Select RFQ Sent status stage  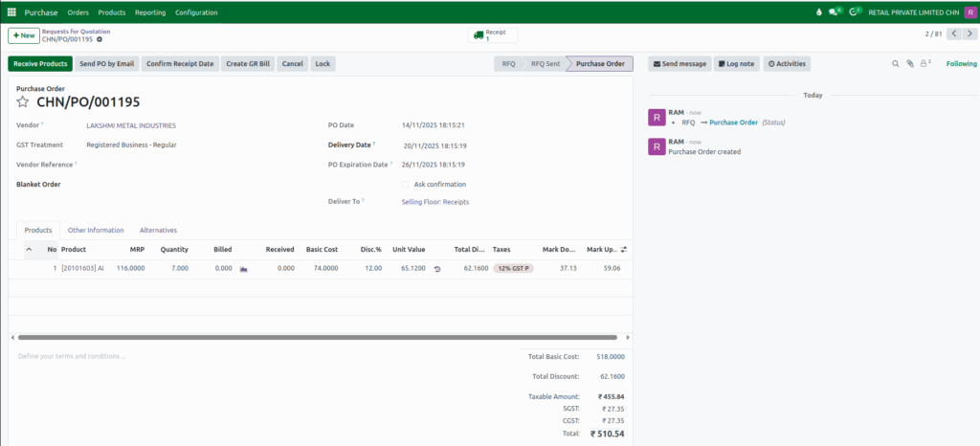(x=545, y=64)
